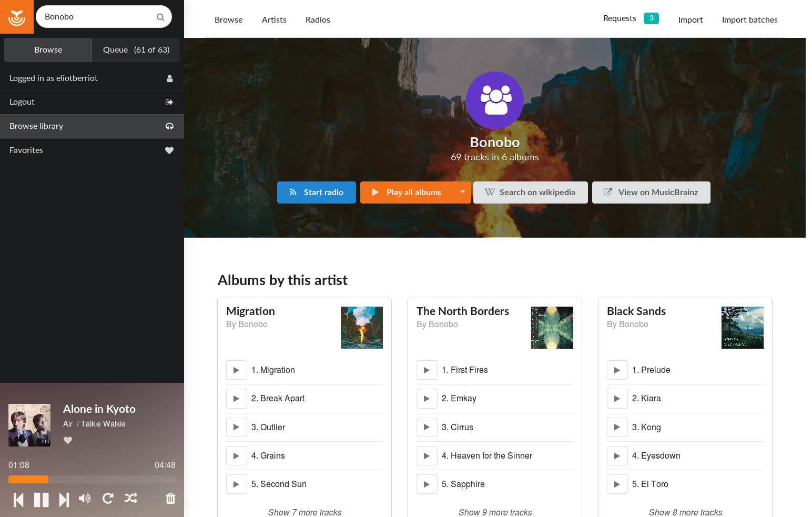This screenshot has height=517, width=812.
Task: Skip to the previous track in player
Action: click(x=18, y=499)
